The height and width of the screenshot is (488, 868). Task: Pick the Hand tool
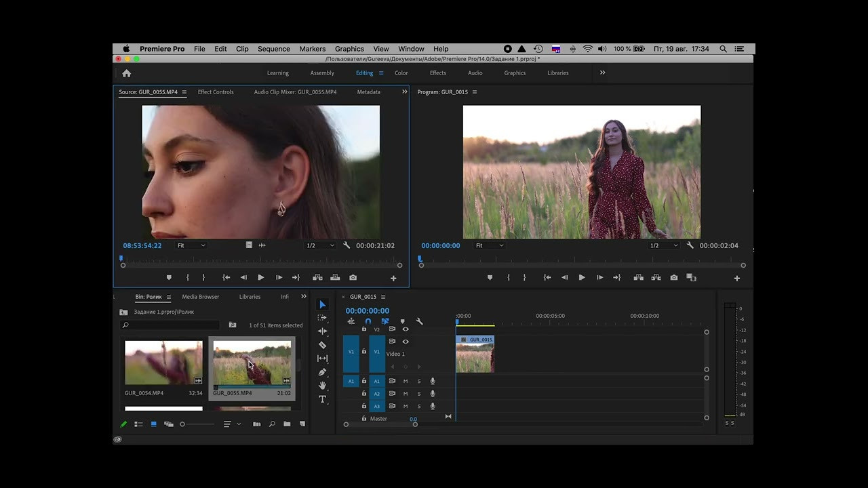[322, 386]
